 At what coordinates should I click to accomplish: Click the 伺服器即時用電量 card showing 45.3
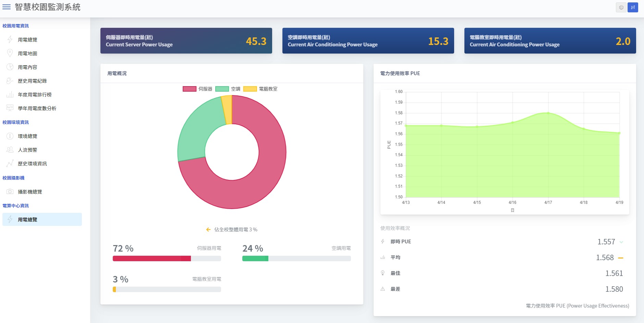186,41
